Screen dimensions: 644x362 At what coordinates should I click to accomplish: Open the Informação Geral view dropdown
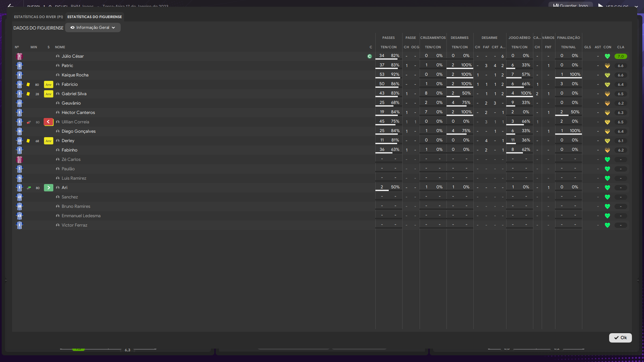coord(93,27)
